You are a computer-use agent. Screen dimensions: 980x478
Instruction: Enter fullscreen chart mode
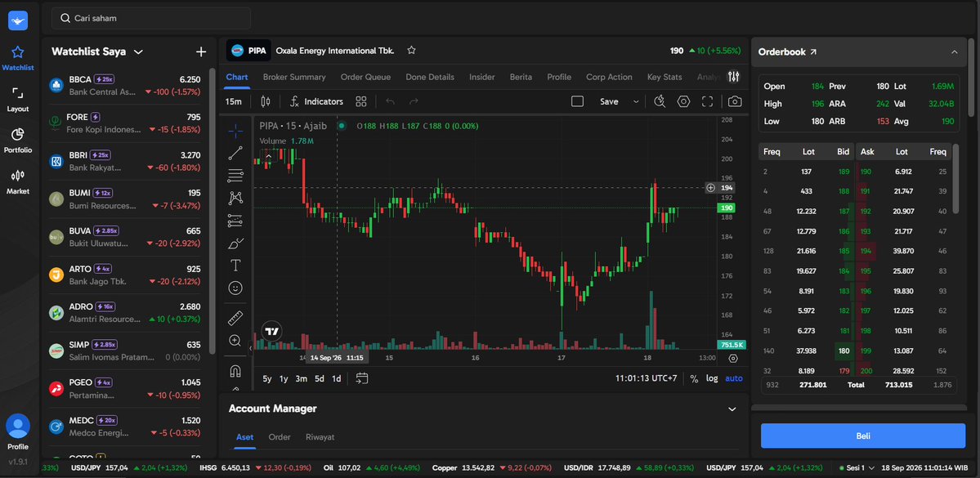(708, 101)
